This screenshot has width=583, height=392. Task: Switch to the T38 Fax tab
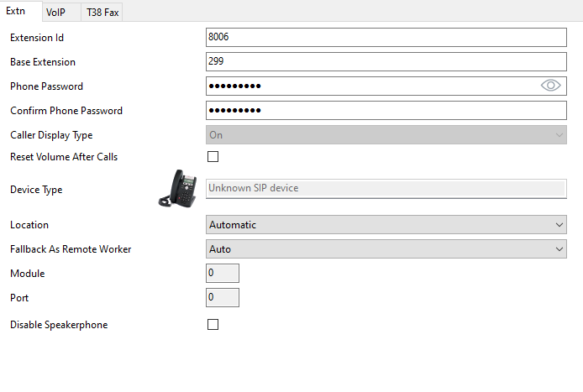pos(102,13)
